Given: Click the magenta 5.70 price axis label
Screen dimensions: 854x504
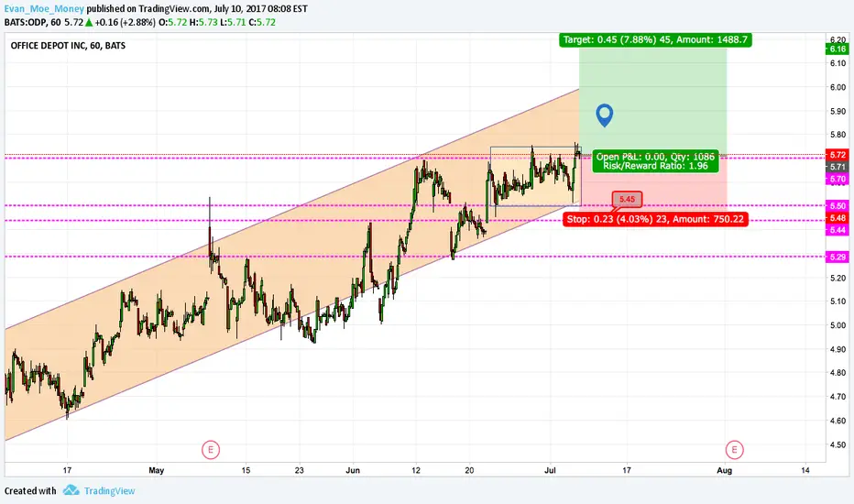Looking at the screenshot, I should click(838, 179).
